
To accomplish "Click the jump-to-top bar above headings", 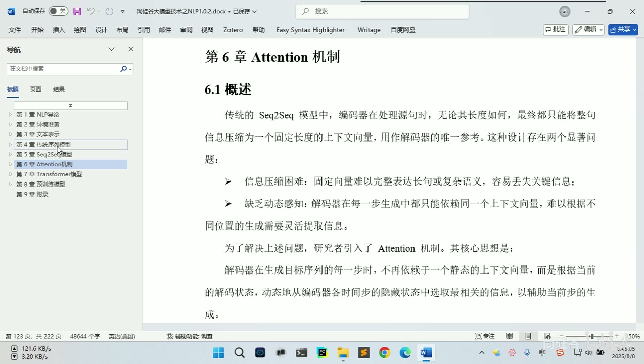I will click(70, 106).
